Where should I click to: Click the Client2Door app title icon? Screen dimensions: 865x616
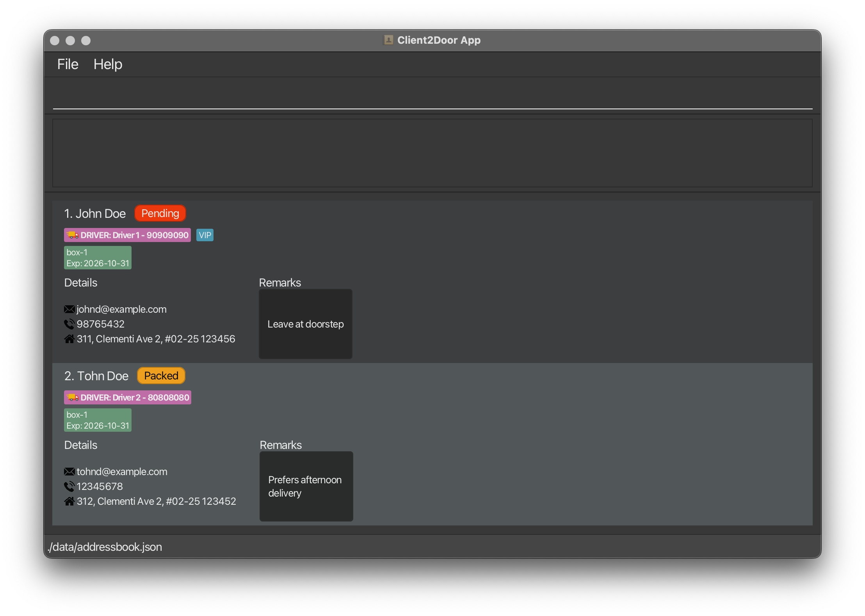pos(388,40)
